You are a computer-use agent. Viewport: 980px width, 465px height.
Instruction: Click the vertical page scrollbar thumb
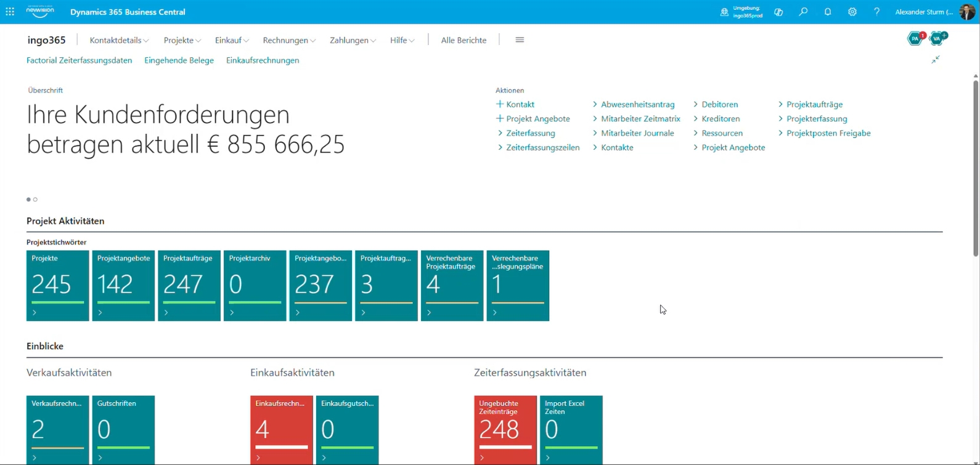[x=976, y=168]
